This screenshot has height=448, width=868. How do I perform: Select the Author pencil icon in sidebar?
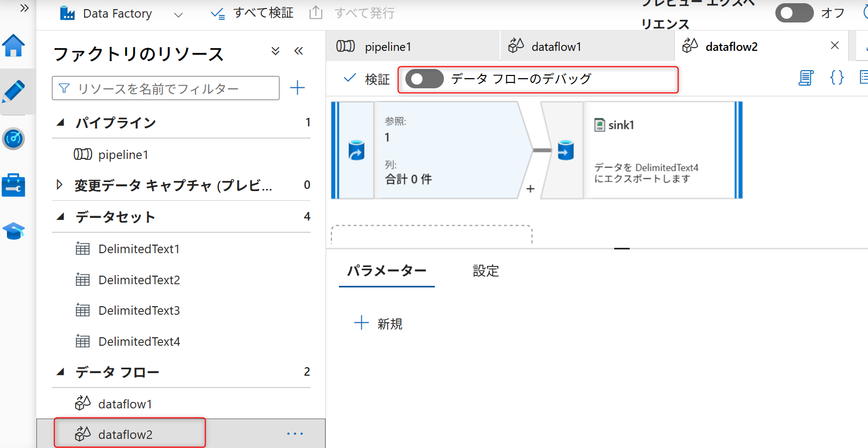[13, 92]
